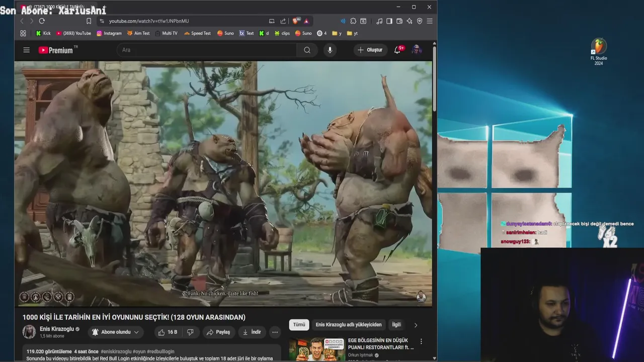Open the Leo AI sparkle icon

click(410, 21)
